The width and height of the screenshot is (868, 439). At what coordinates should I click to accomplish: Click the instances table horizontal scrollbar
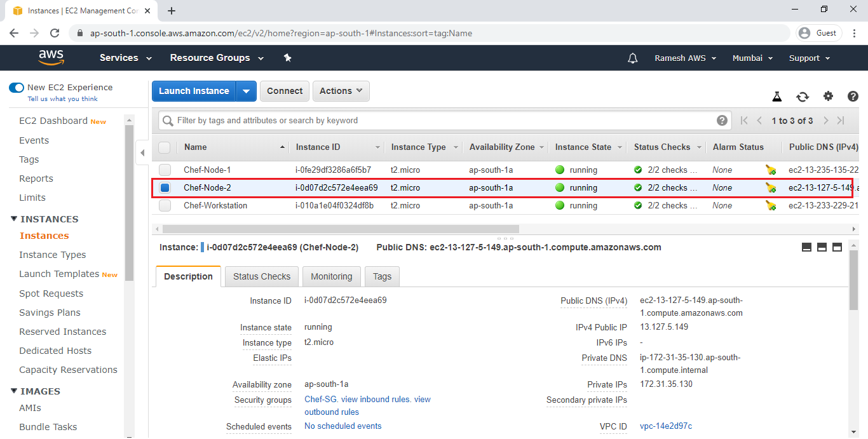coord(341,229)
